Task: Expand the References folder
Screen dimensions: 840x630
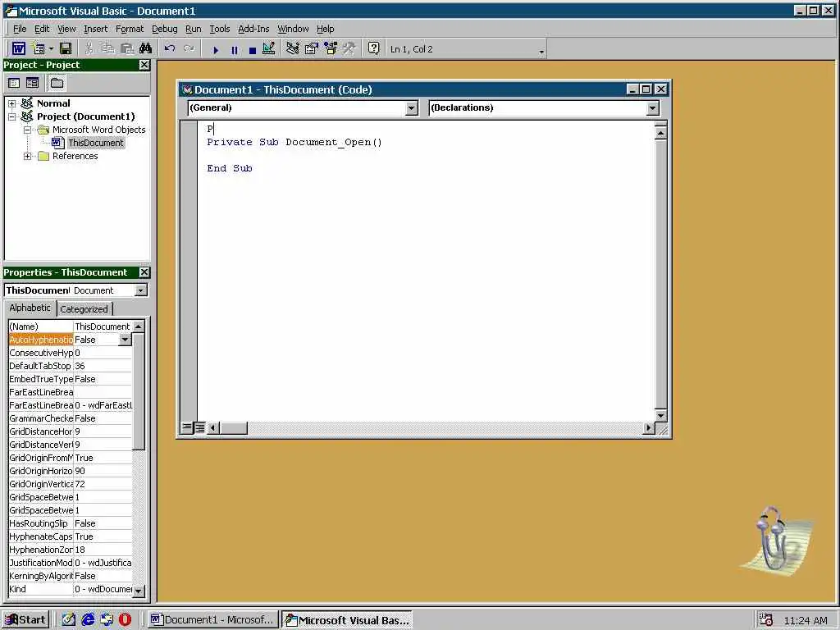Action: tap(27, 156)
